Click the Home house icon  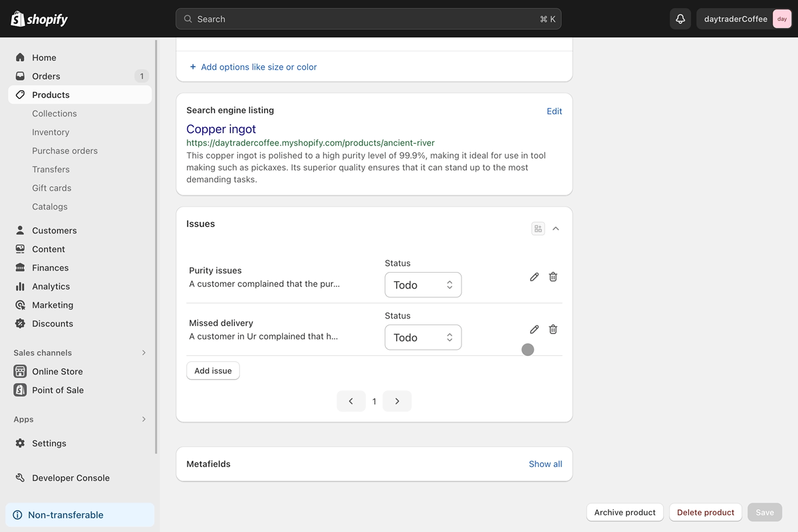[20, 58]
